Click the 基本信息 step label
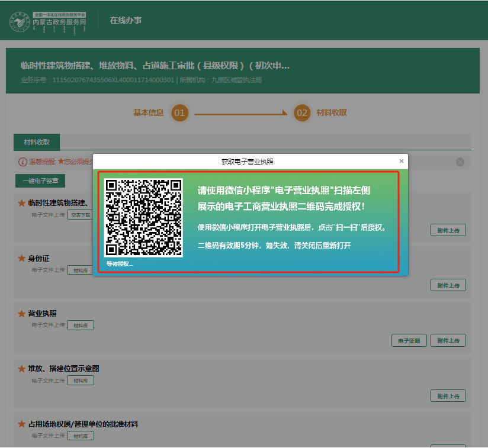Viewport: 488px width, 448px height. (x=148, y=112)
